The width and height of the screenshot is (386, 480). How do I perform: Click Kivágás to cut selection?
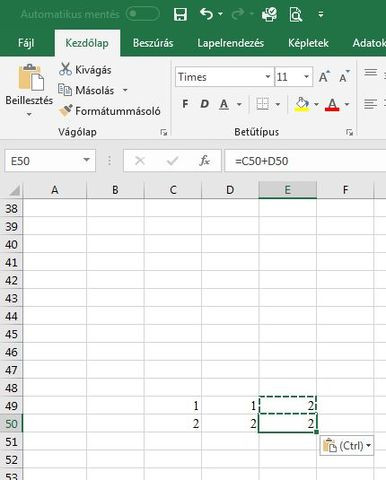pos(85,70)
